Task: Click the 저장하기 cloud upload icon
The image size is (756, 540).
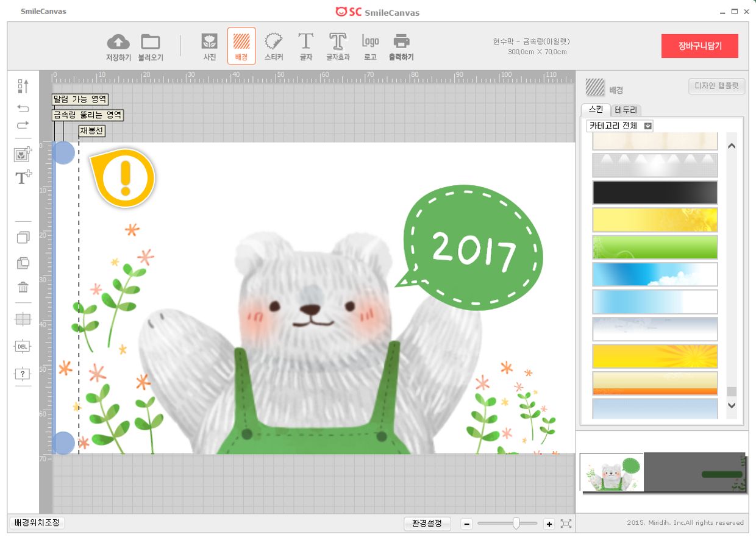Action: (x=118, y=41)
